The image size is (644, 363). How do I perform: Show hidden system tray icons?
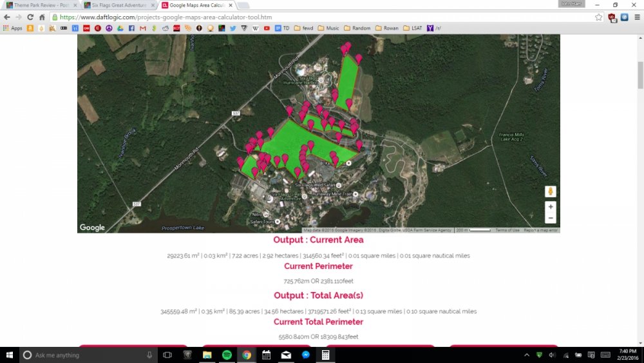(x=527, y=355)
